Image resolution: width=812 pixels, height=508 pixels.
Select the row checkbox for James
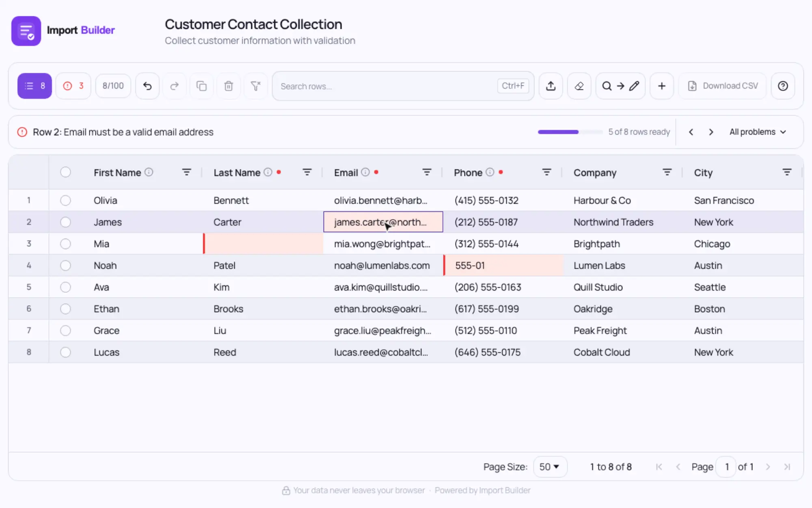point(65,222)
